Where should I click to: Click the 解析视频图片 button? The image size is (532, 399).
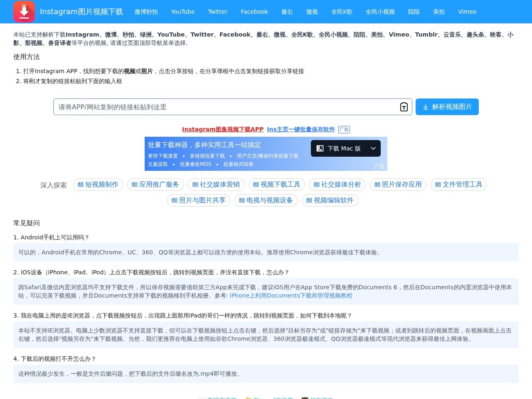tap(447, 107)
